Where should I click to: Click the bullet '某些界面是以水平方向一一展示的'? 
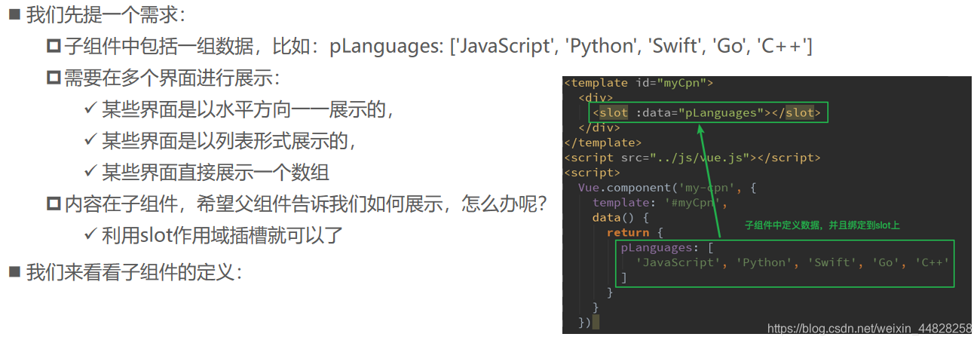pyautogui.click(x=248, y=109)
